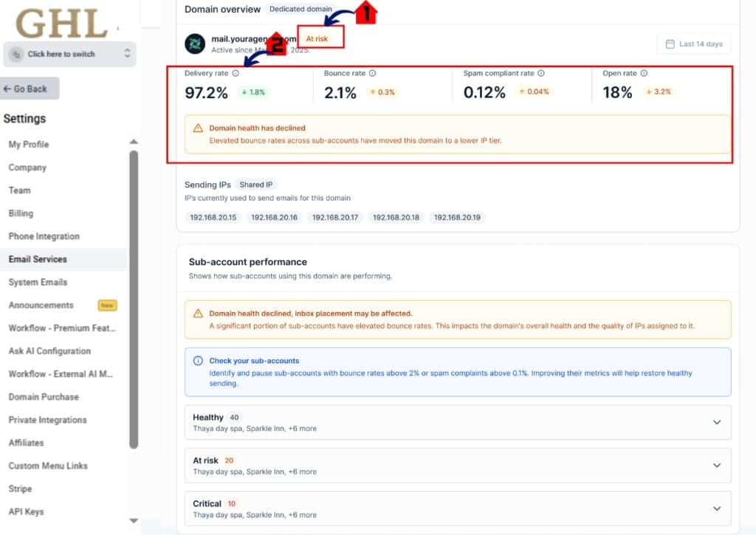The height and width of the screenshot is (535, 756).
Task: Click the New badge beside Announcements
Action: pos(107,306)
